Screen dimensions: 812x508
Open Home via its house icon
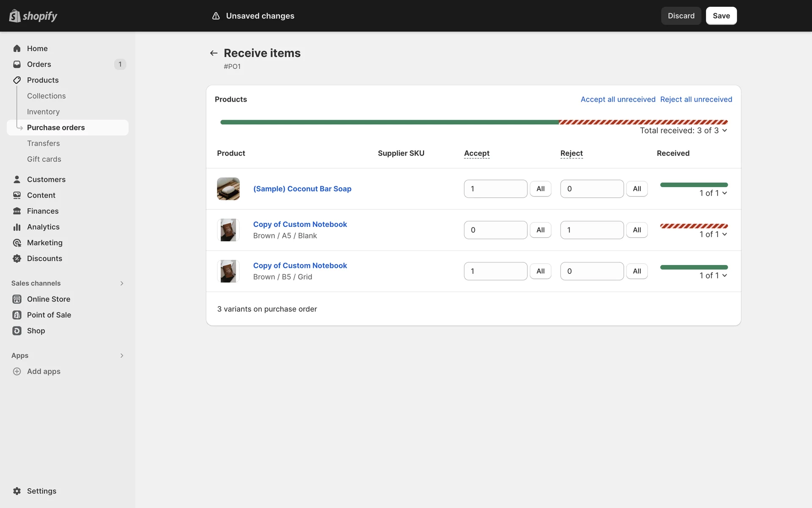pos(17,48)
